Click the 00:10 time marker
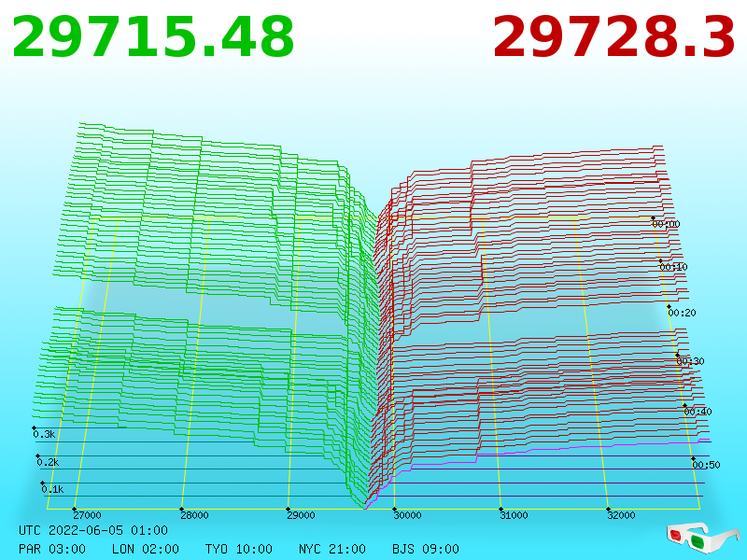The width and height of the screenshot is (747, 560). coord(673,267)
